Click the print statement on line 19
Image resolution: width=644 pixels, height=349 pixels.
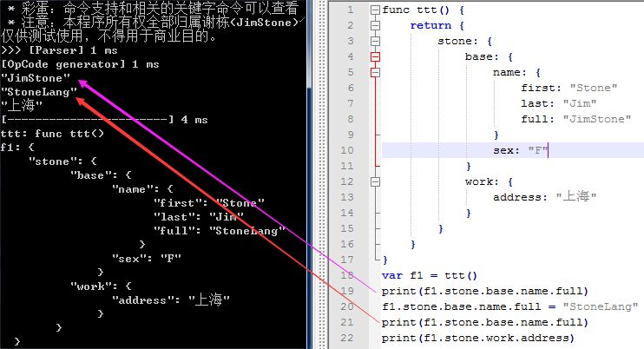[484, 291]
